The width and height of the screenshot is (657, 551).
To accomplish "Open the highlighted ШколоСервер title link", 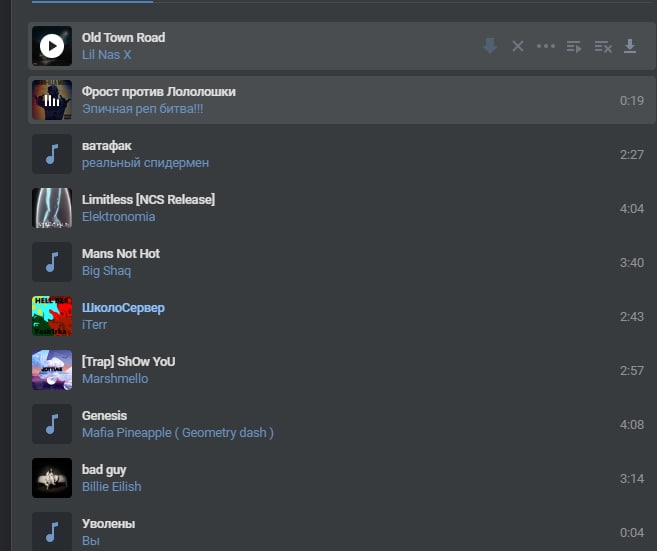I will click(123, 308).
